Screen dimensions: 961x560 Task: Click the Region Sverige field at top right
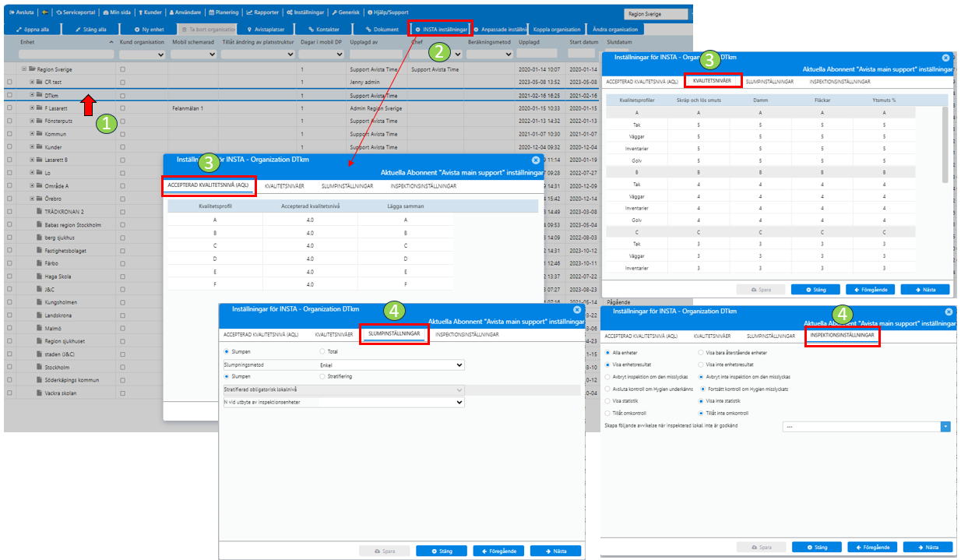coord(657,15)
